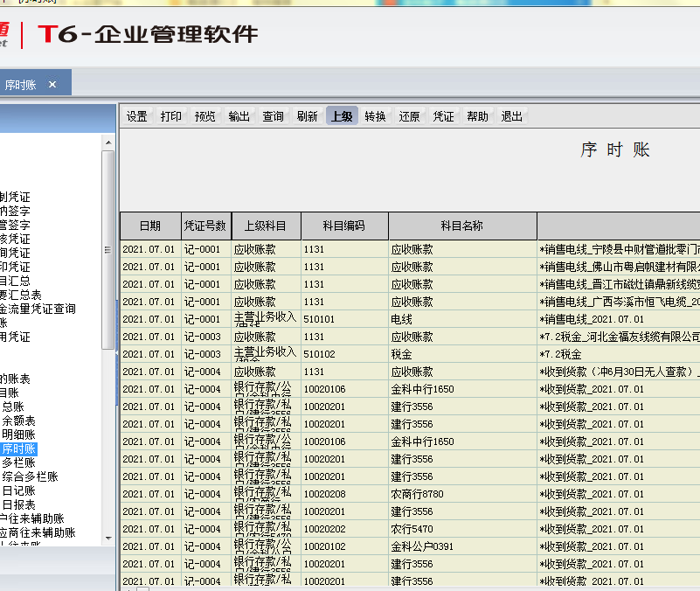This screenshot has width=700, height=591.
Task: Select the 现金流量凭证查询 sidebar item
Action: (x=38, y=309)
